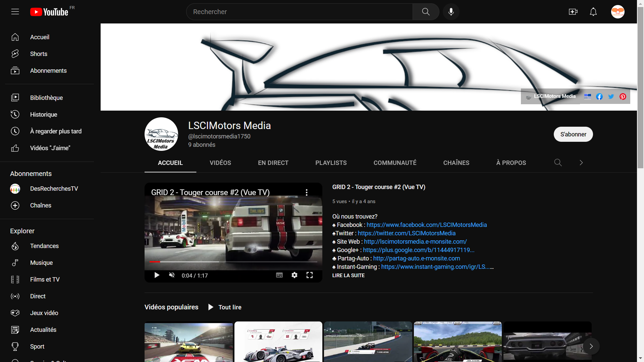Screen dimensions: 644x362
Task: Open the cockpit view racing thumbnail
Action: [458, 342]
